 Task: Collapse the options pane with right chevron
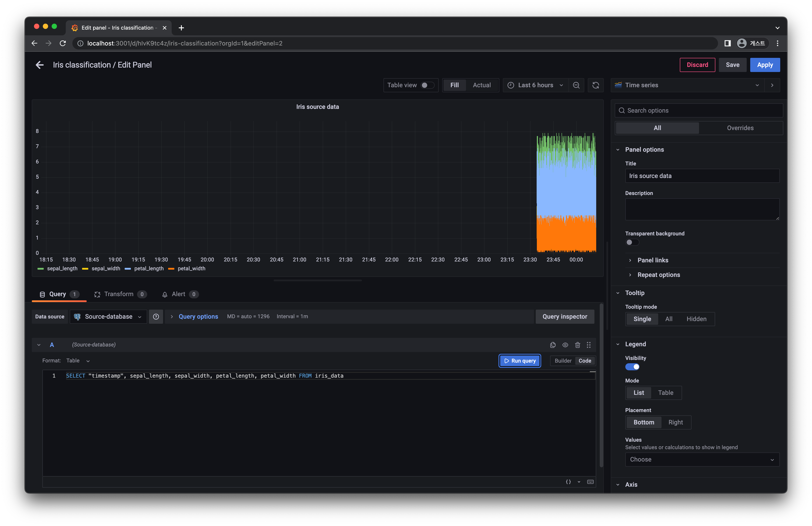[x=772, y=85]
